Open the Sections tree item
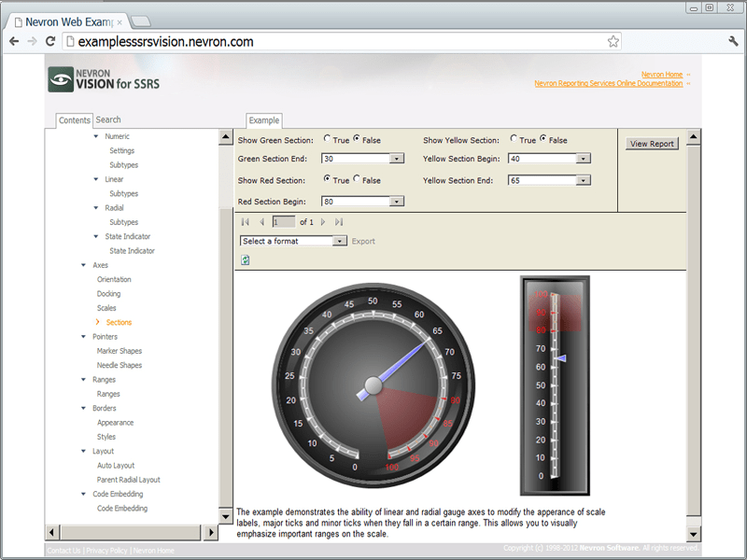Image resolution: width=747 pixels, height=560 pixels. click(120, 322)
